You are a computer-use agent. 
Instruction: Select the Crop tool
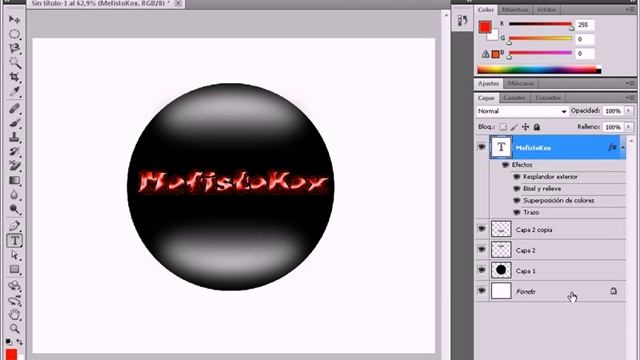coord(14,77)
